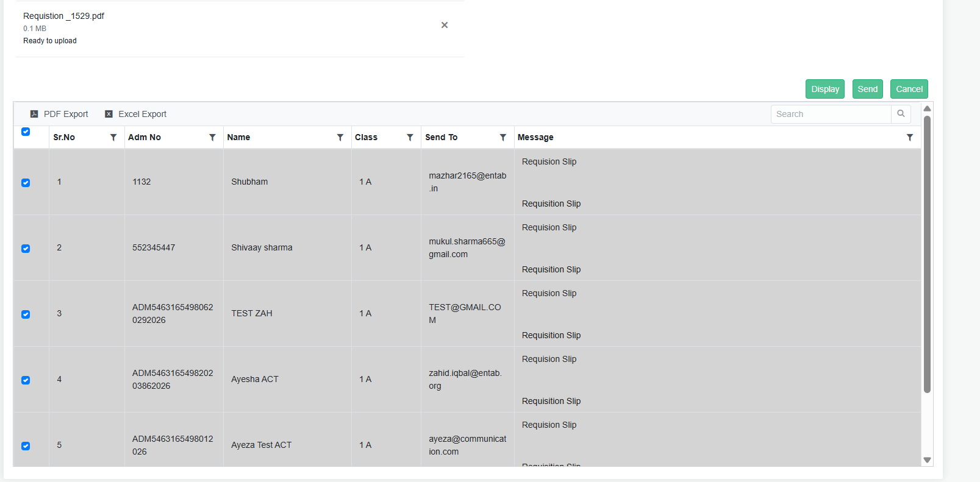Click the Send button
Image resolution: width=980 pixels, height=482 pixels.
coord(868,89)
